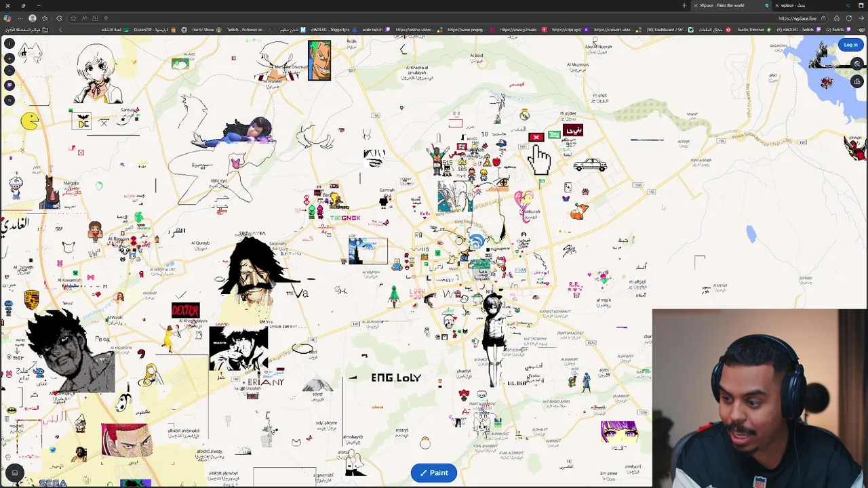Click the Paint button
The image size is (868, 488).
click(434, 472)
